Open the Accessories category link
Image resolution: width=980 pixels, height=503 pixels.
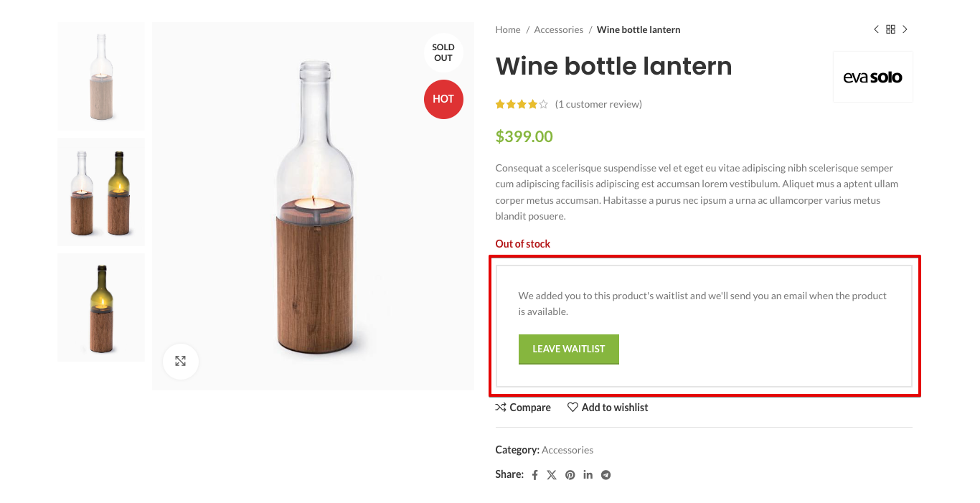(x=567, y=451)
